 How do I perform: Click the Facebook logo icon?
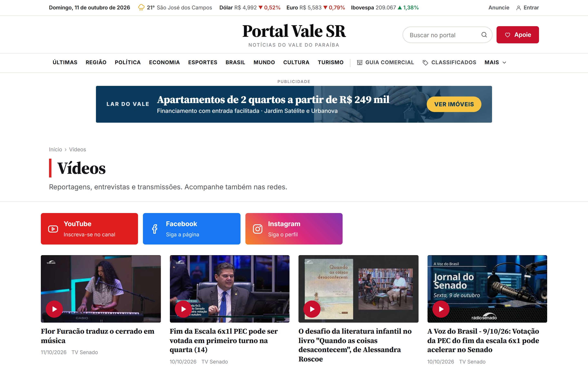(155, 229)
